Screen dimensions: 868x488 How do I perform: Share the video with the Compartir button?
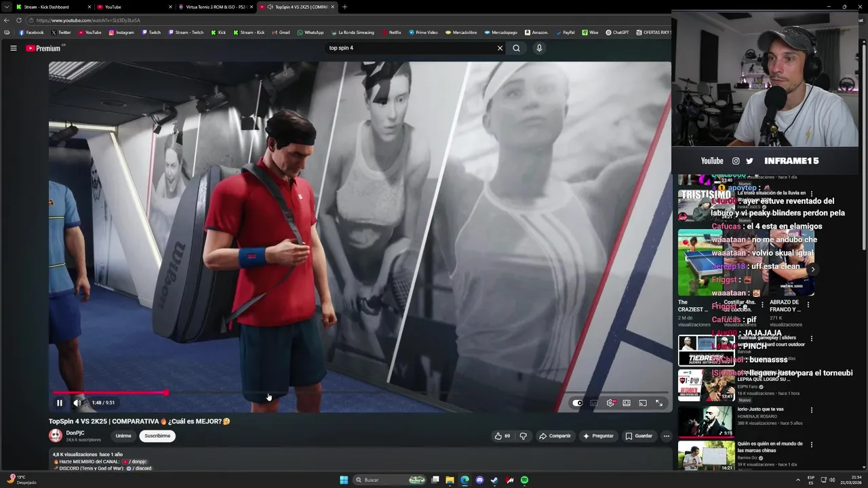(x=555, y=436)
